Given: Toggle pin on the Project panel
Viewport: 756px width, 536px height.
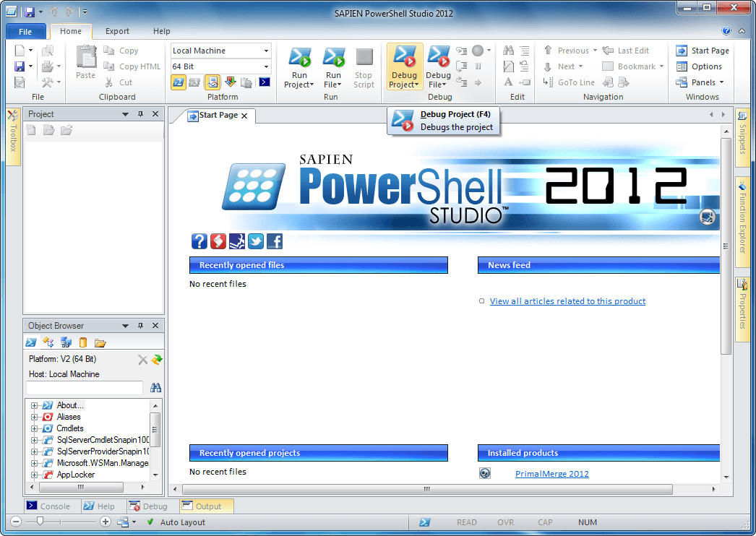Looking at the screenshot, I should tap(140, 114).
